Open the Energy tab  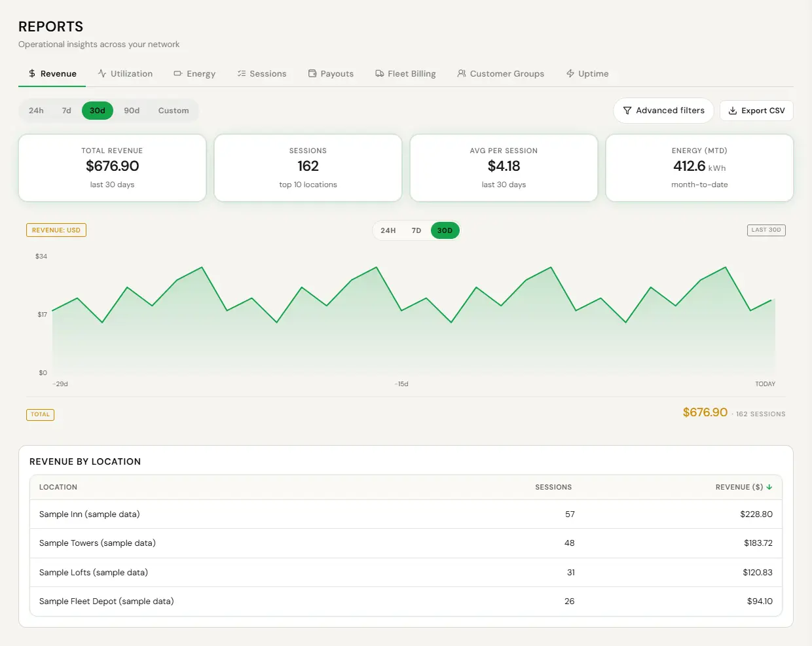(194, 74)
